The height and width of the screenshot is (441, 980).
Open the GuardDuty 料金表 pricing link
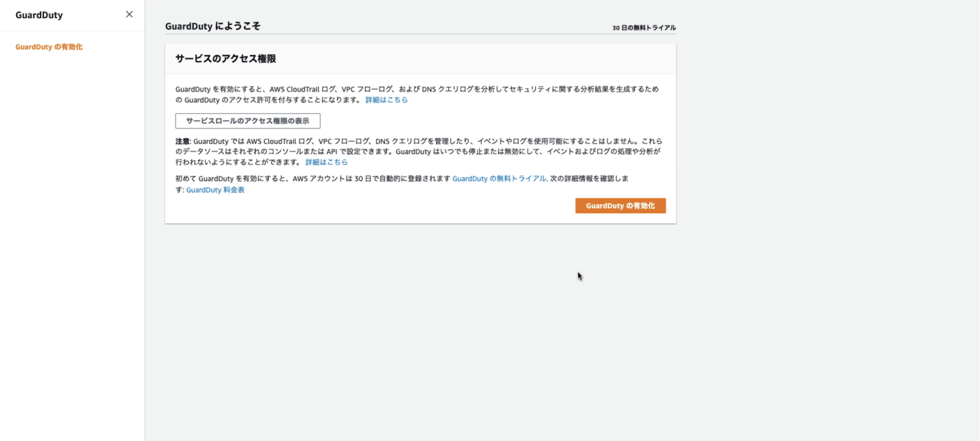pyautogui.click(x=215, y=190)
